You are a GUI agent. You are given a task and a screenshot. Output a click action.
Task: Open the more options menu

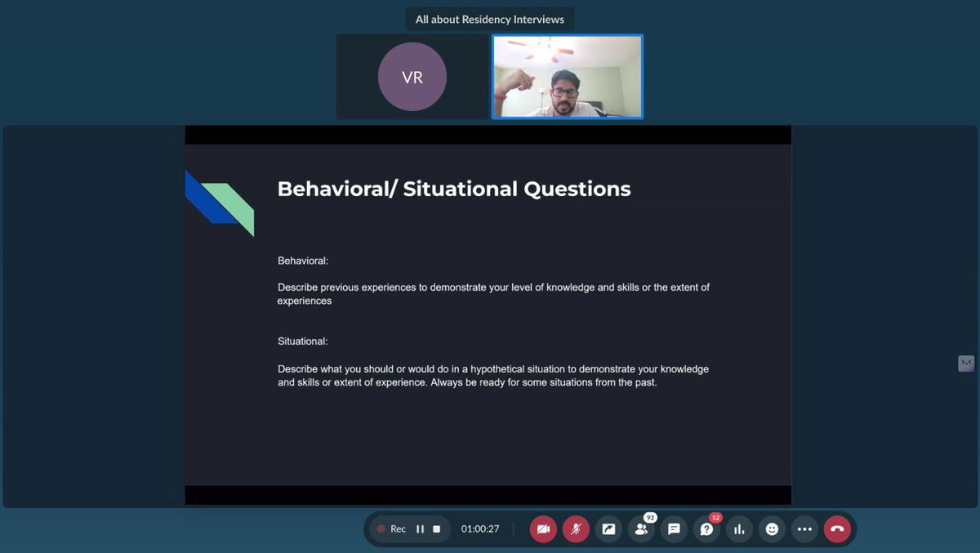(x=804, y=529)
